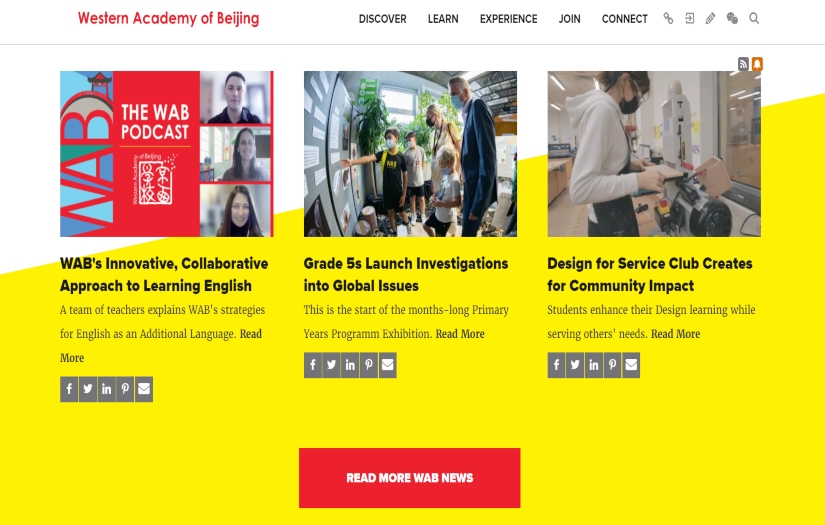Share Grade 5s article on Twitter

331,365
